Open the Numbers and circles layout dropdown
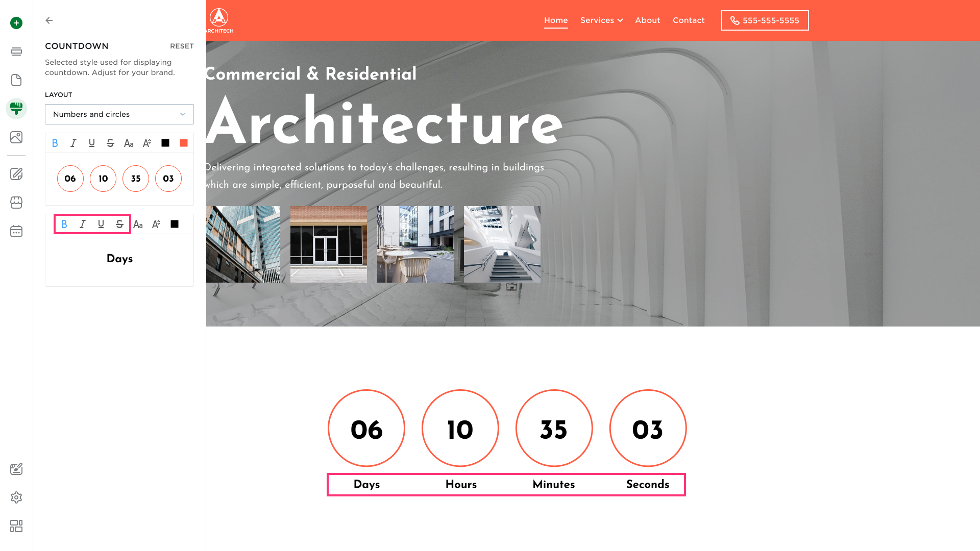Screen dimensions: 980x551 [119, 114]
